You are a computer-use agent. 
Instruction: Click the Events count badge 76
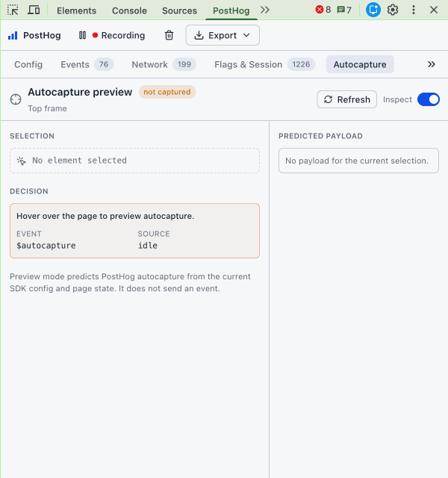click(104, 64)
